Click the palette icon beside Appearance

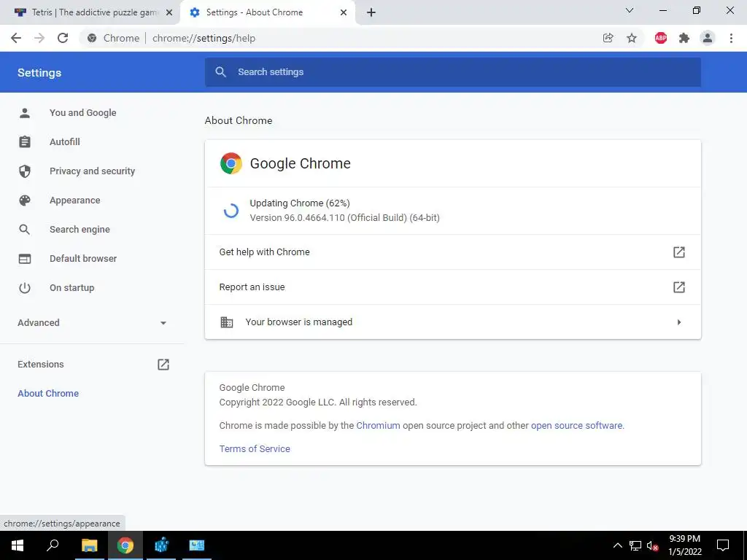[25, 200]
